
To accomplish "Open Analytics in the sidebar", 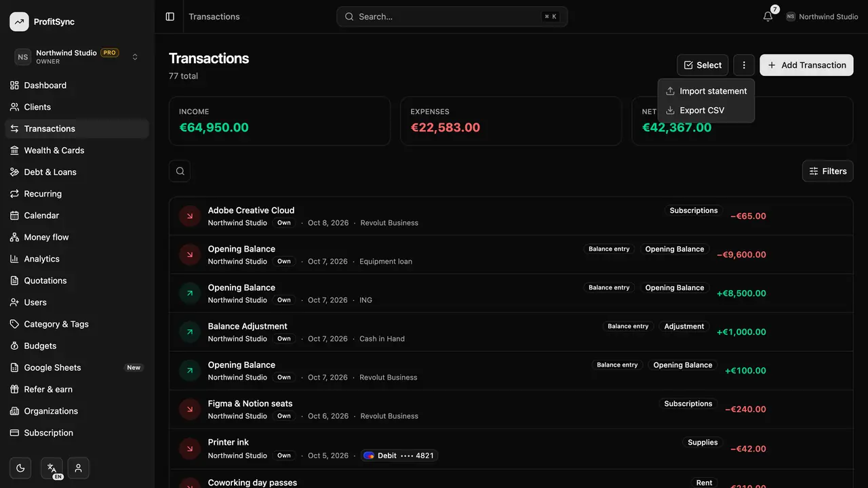I will point(77,259).
